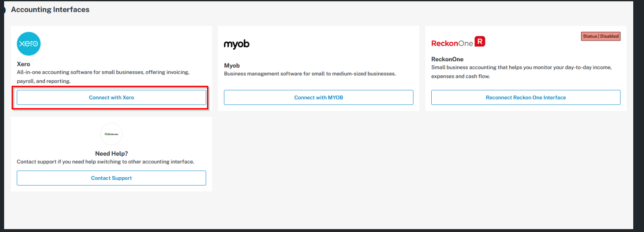Click the ReckonOne wordmark in the logo
644x232 pixels.
click(x=452, y=43)
